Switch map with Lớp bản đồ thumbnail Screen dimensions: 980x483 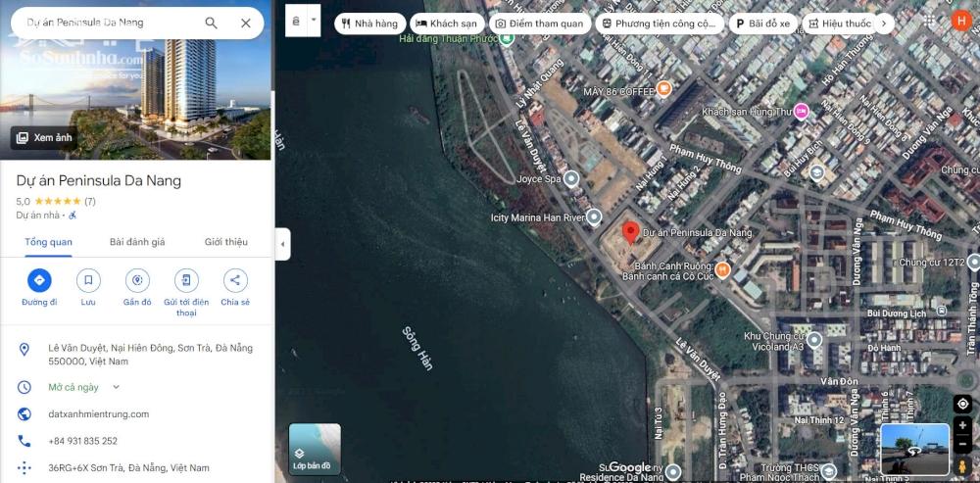coord(315,450)
